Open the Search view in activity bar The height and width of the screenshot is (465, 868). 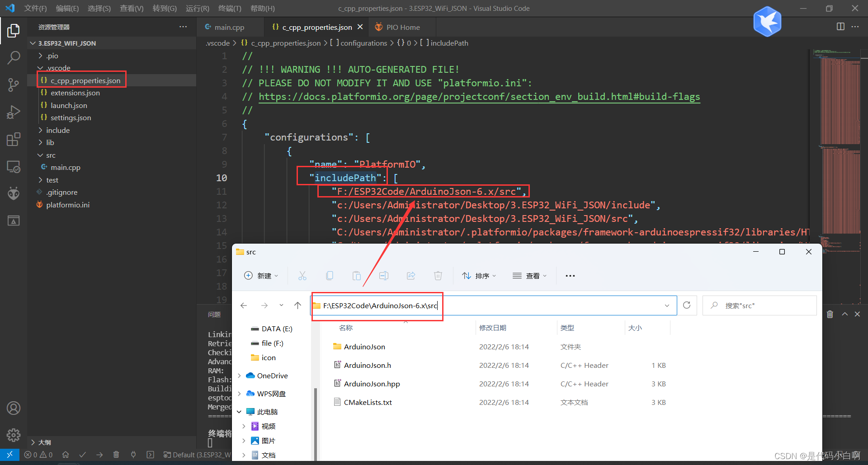pos(14,57)
